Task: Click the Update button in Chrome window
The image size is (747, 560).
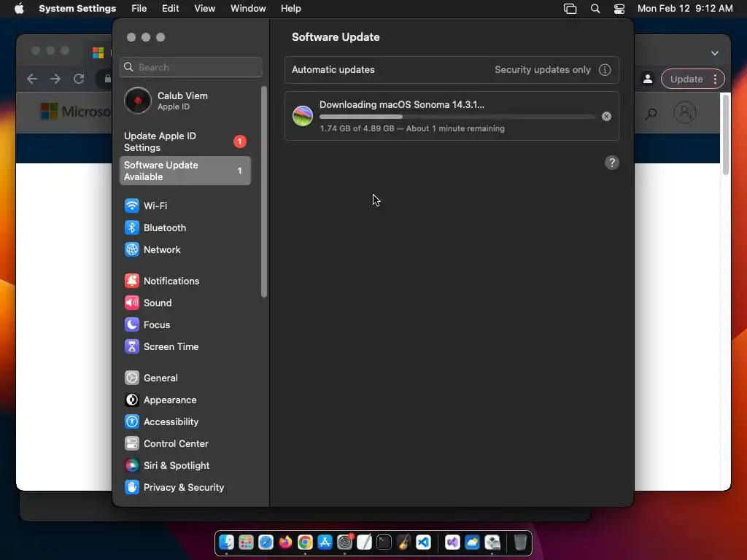Action: (686, 79)
